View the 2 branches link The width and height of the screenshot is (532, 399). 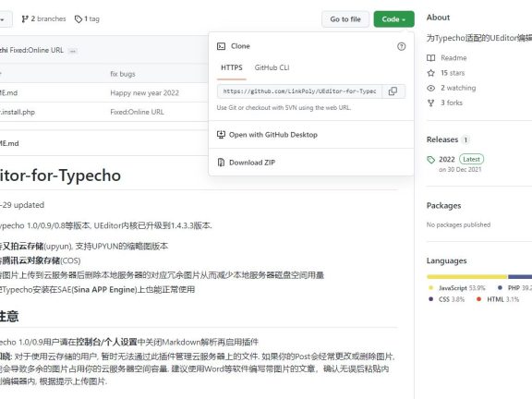pyautogui.click(x=43, y=19)
